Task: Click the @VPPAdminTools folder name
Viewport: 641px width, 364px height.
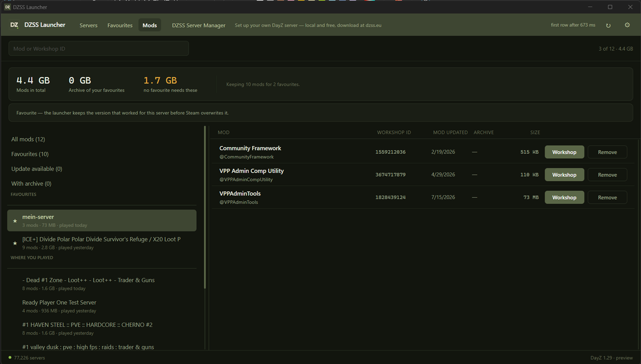Action: pyautogui.click(x=239, y=202)
